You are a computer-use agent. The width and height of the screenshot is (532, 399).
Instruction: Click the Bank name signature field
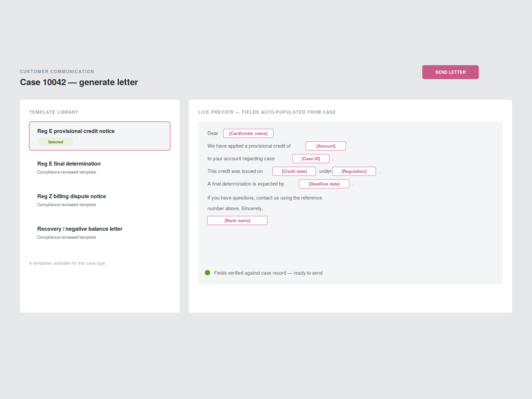click(237, 220)
